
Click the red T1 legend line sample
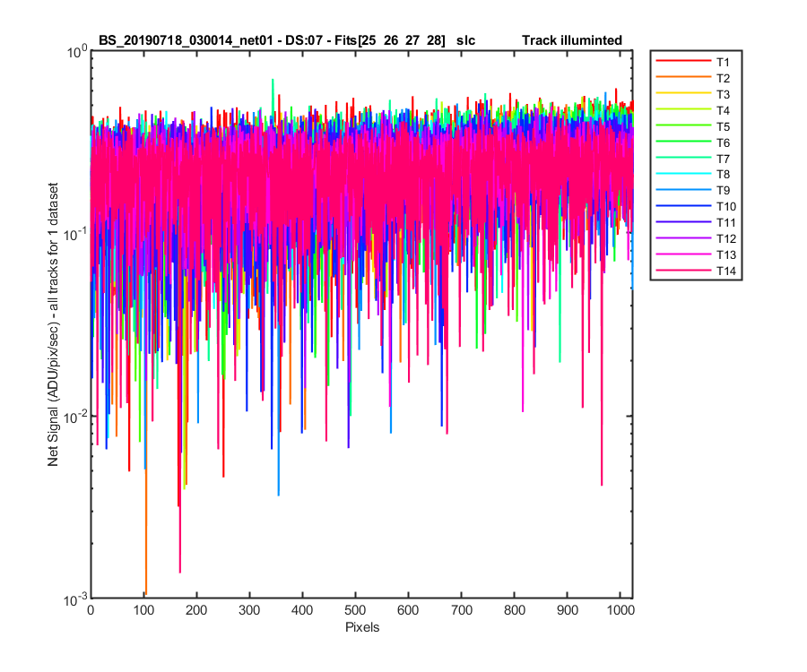pyautogui.click(x=683, y=61)
